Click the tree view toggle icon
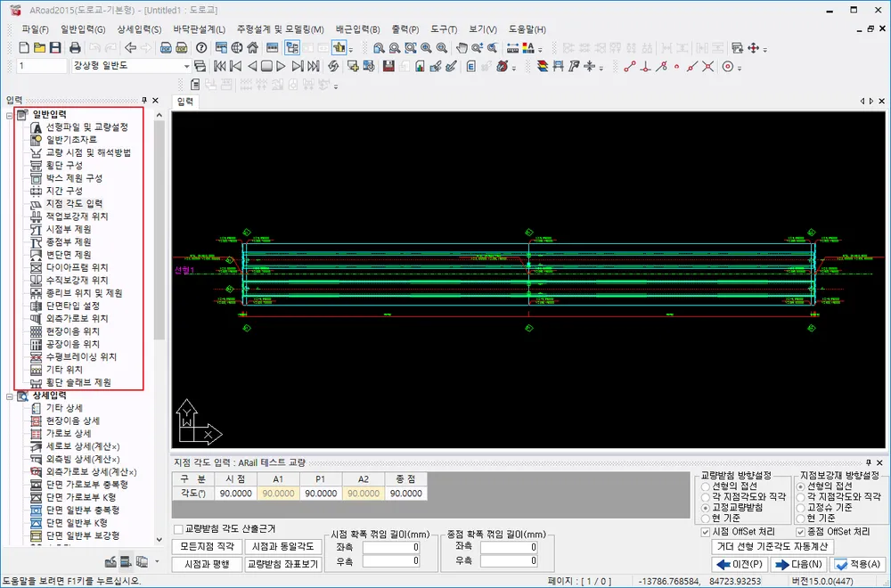The width and height of the screenshot is (891, 588). pyautogui.click(x=292, y=48)
